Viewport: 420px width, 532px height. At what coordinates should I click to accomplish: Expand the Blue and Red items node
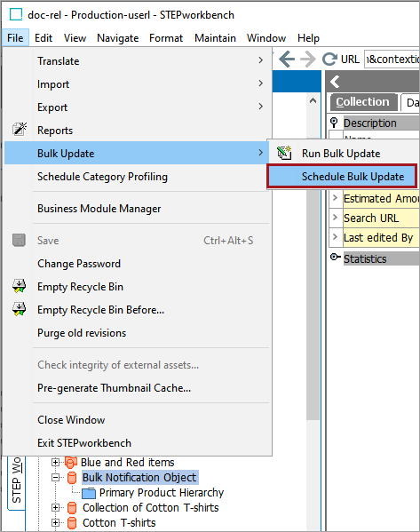pos(55,462)
